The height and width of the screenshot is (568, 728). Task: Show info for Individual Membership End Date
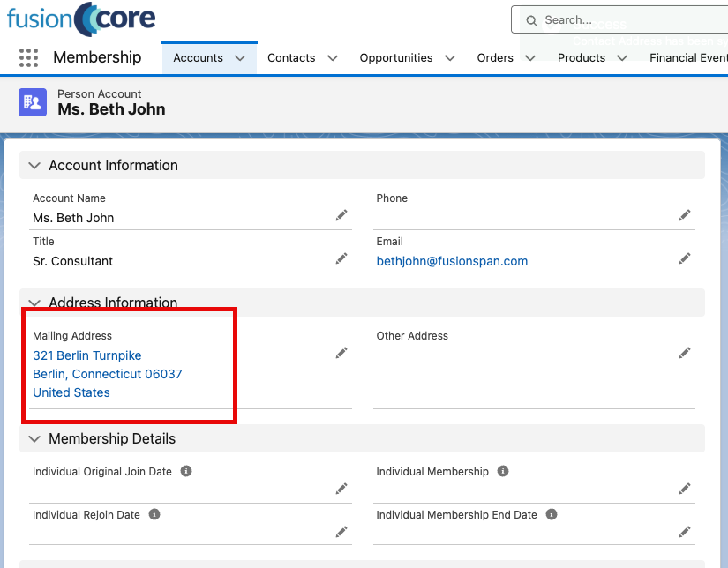pos(552,514)
